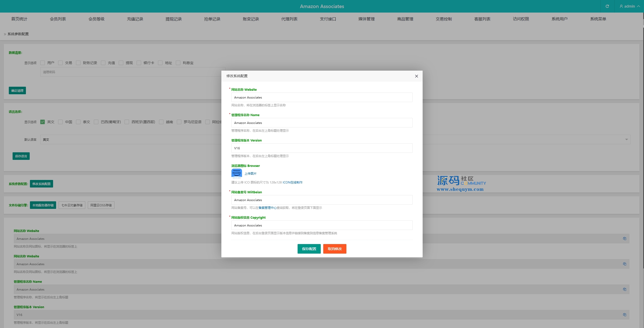This screenshot has width=644, height=328.
Task: Copy the second 网站名称 Website value
Action: click(x=625, y=264)
